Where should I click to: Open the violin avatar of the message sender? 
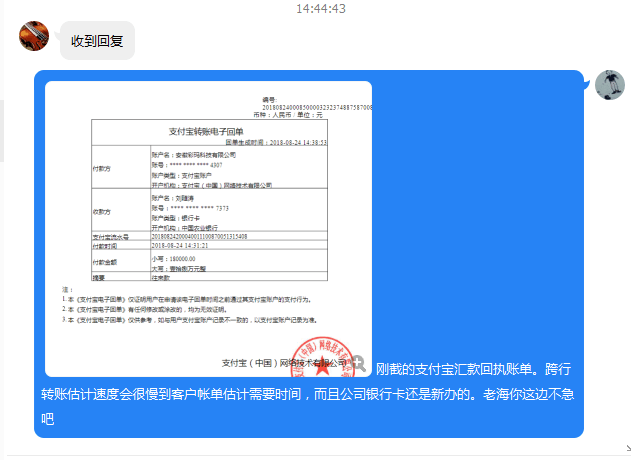point(34,36)
